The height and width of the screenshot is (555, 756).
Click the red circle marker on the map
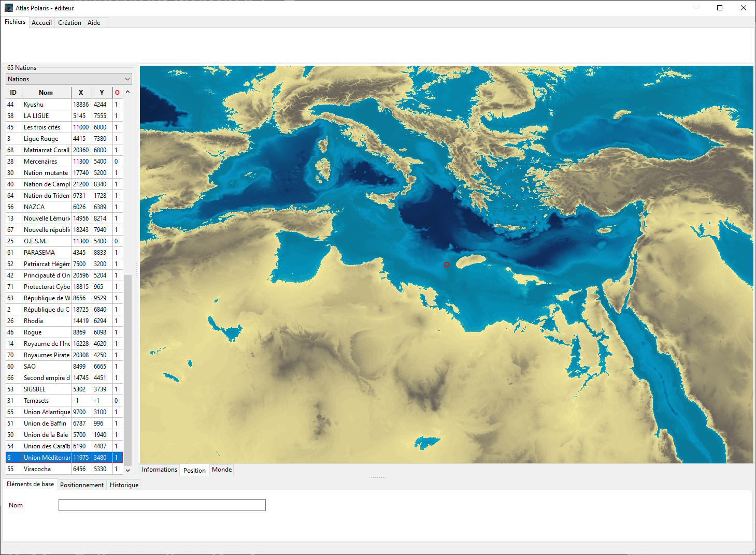click(447, 265)
